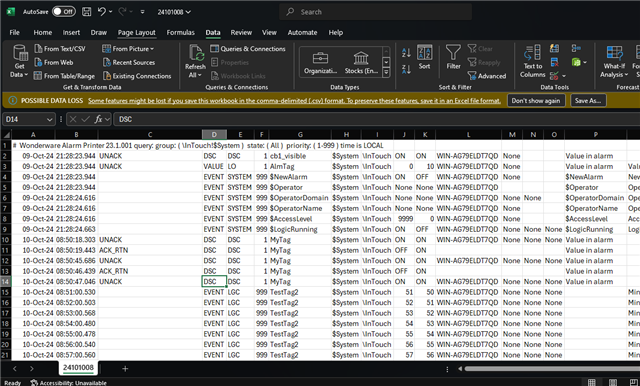
Task: Switch to Page Layout view icon
Action: 613,382
